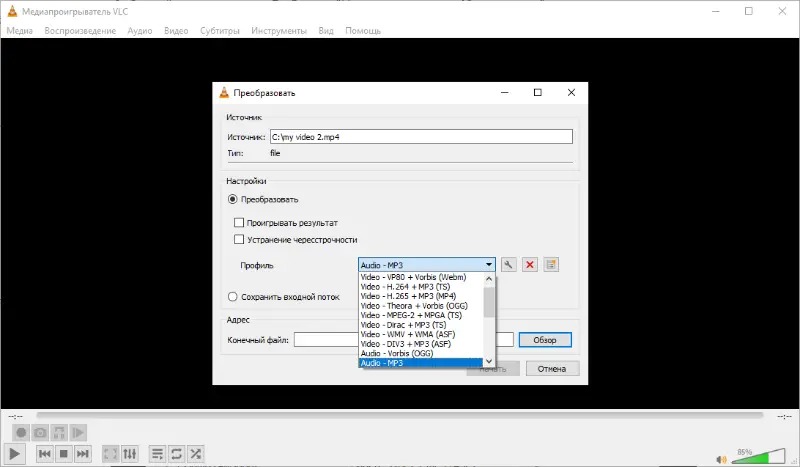Viewport: 800px width, 467px height.
Task: Click the Play button in VLC controls
Action: 14,453
